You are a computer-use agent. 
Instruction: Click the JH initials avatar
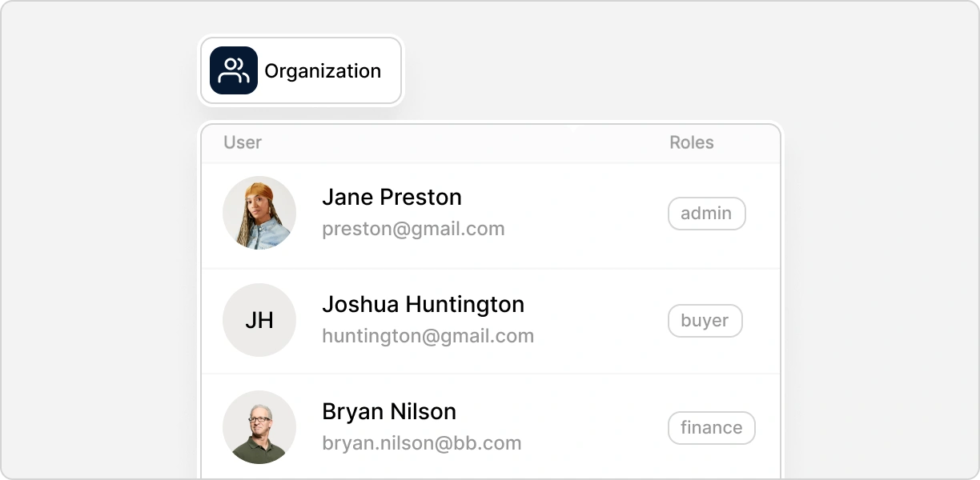click(259, 320)
